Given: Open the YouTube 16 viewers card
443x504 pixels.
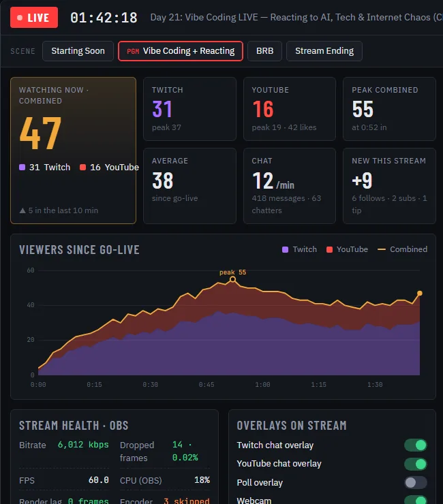Looking at the screenshot, I should pos(290,109).
